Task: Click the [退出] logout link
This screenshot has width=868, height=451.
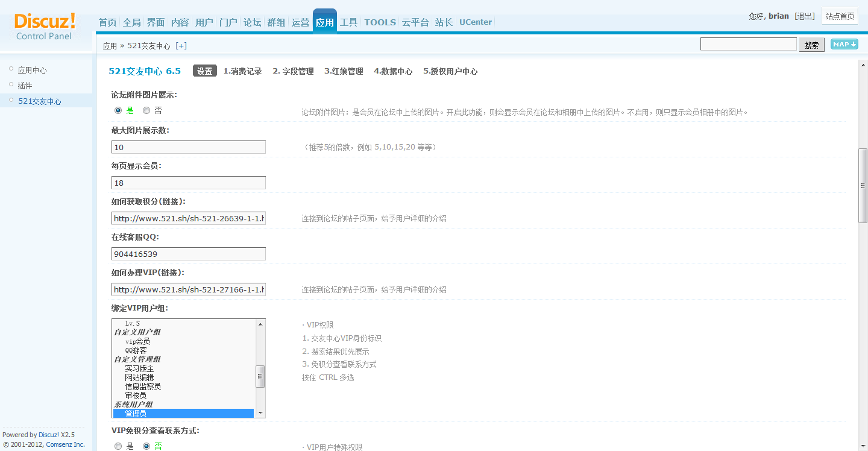Action: click(x=805, y=16)
